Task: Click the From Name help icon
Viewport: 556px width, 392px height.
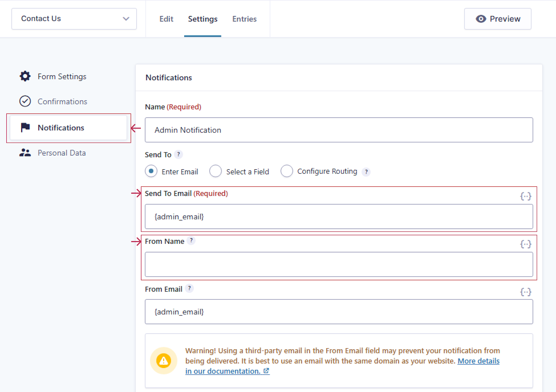Action: point(191,240)
